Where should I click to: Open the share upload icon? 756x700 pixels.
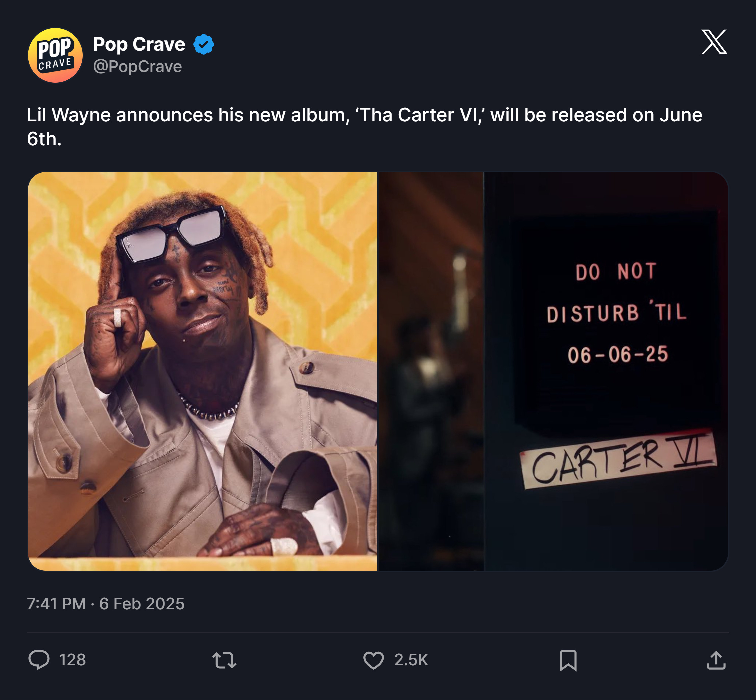click(x=716, y=660)
